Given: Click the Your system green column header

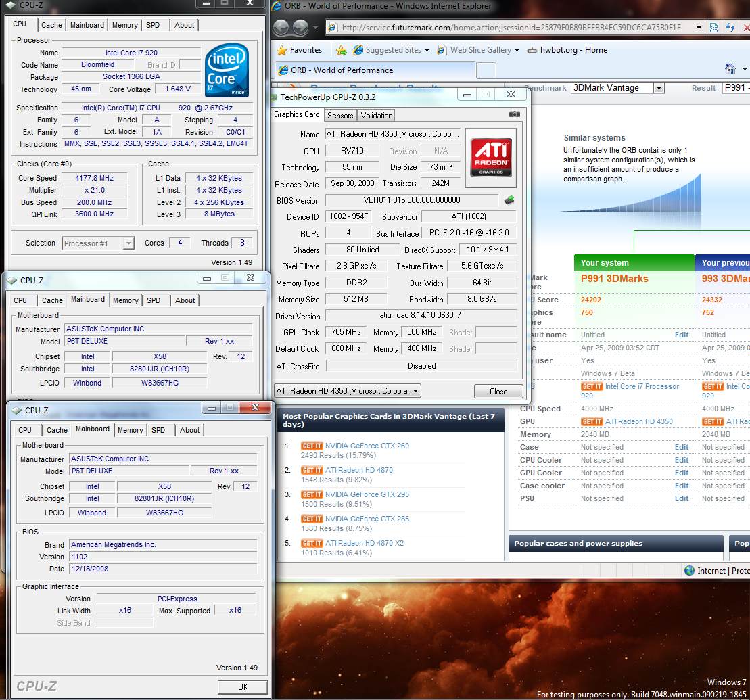Looking at the screenshot, I should click(634, 262).
